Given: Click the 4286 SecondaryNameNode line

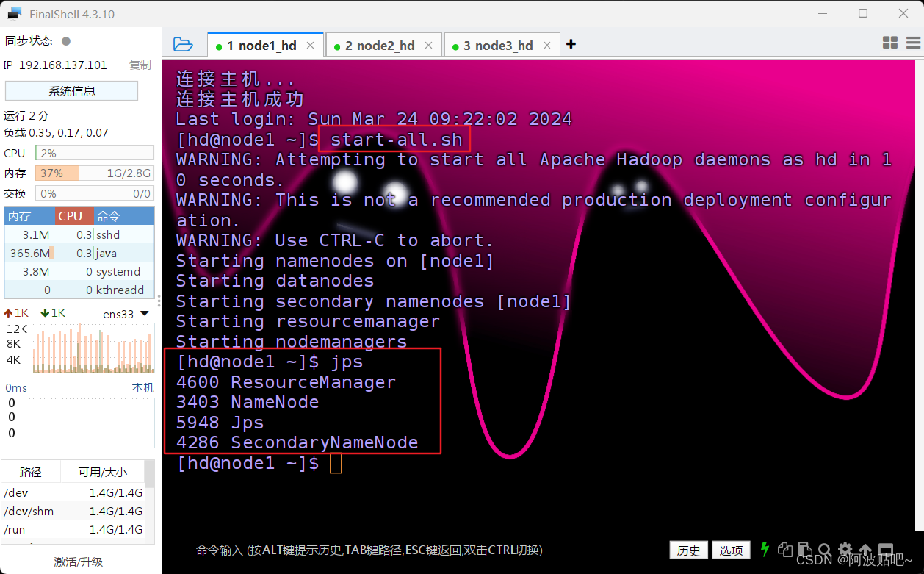Looking at the screenshot, I should 297,442.
